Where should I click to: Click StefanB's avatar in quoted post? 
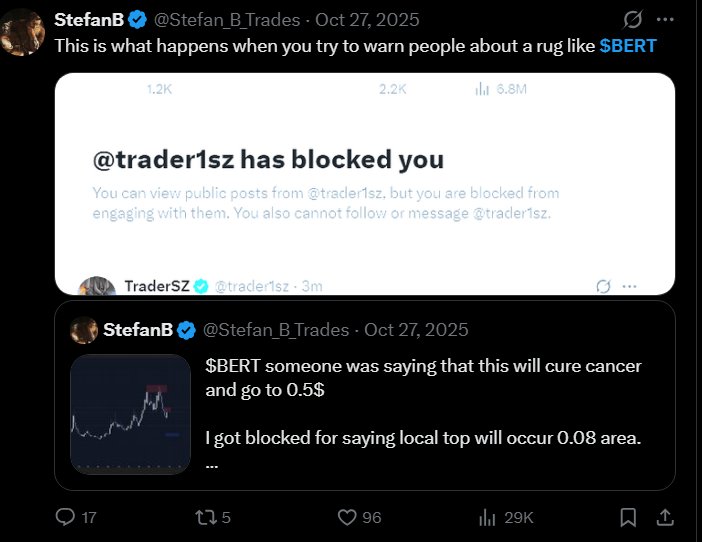pyautogui.click(x=85, y=330)
